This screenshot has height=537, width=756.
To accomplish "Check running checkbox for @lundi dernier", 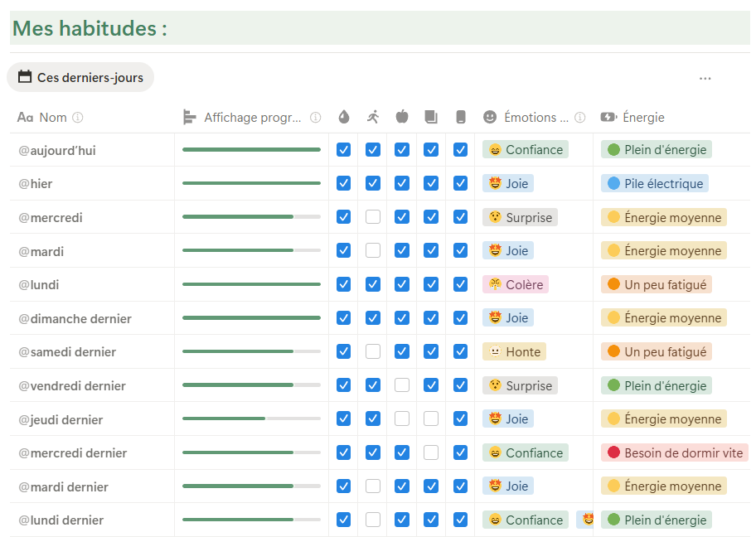I will [373, 520].
